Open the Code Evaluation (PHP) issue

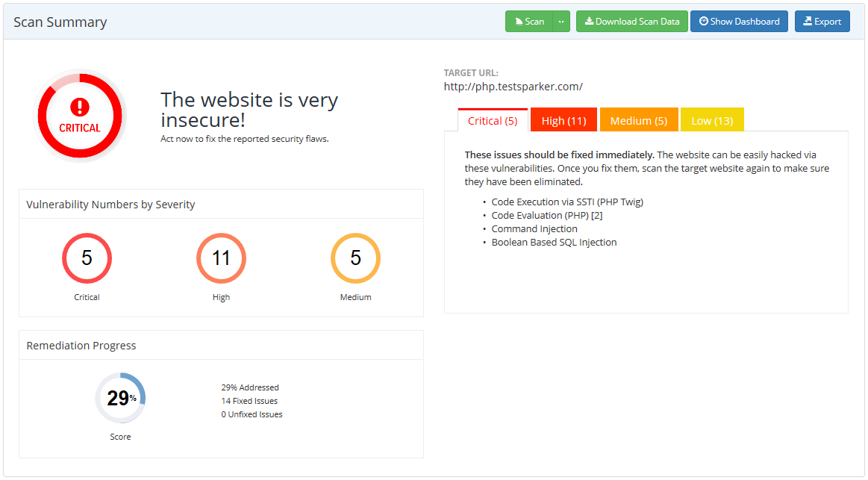click(546, 215)
